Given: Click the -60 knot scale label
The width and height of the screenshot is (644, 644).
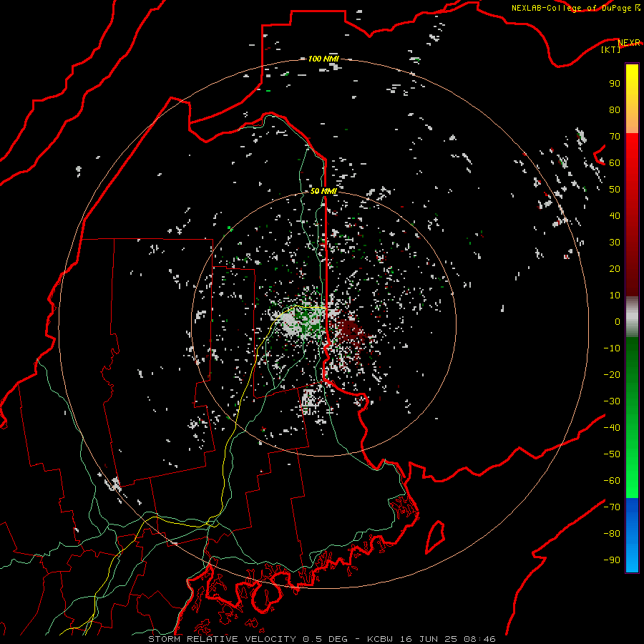Looking at the screenshot, I should [x=612, y=481].
